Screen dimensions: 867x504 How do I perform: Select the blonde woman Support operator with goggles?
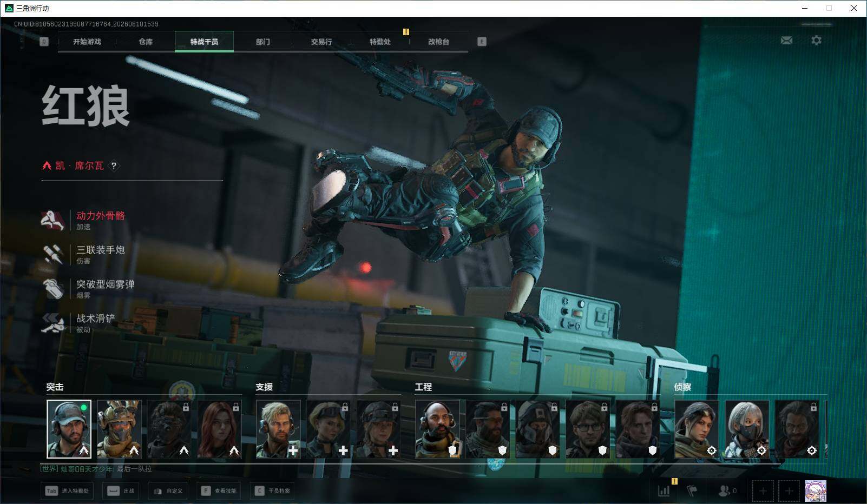point(328,429)
